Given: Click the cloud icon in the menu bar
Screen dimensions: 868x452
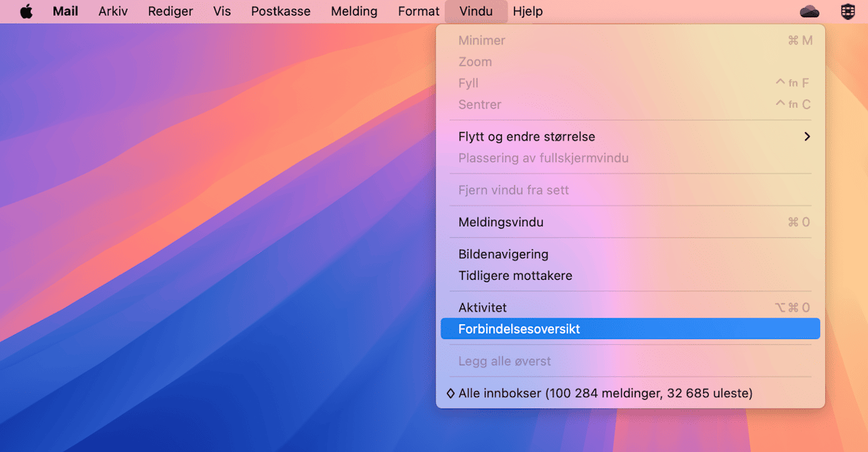Looking at the screenshot, I should click(x=809, y=11).
